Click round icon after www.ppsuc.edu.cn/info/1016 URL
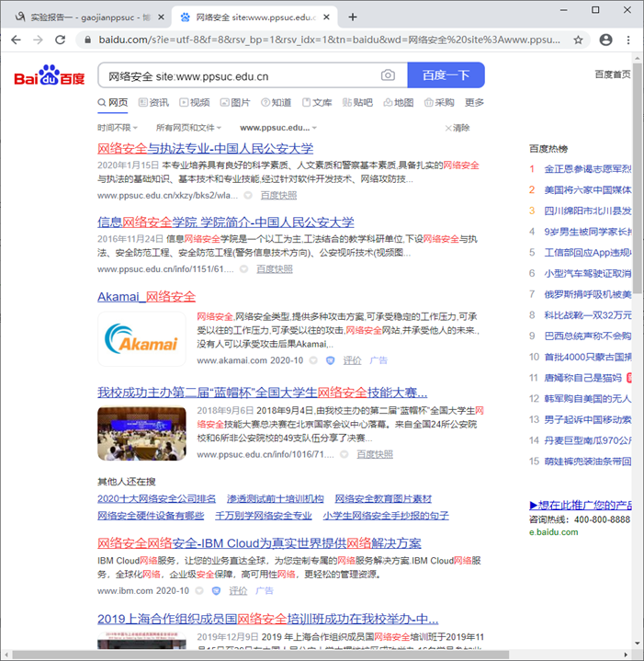Viewport: 644px width, 661px height. [345, 454]
